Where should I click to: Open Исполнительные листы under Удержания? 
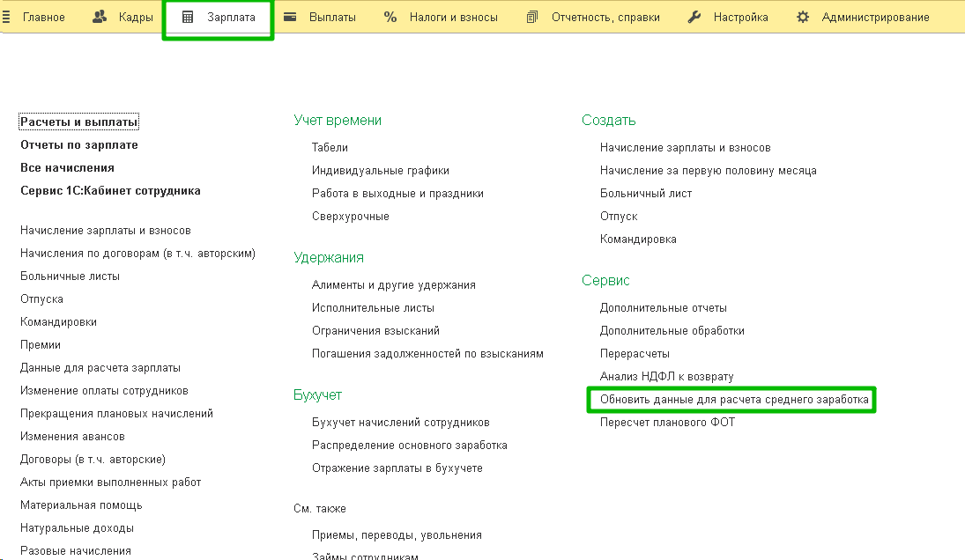pos(373,308)
